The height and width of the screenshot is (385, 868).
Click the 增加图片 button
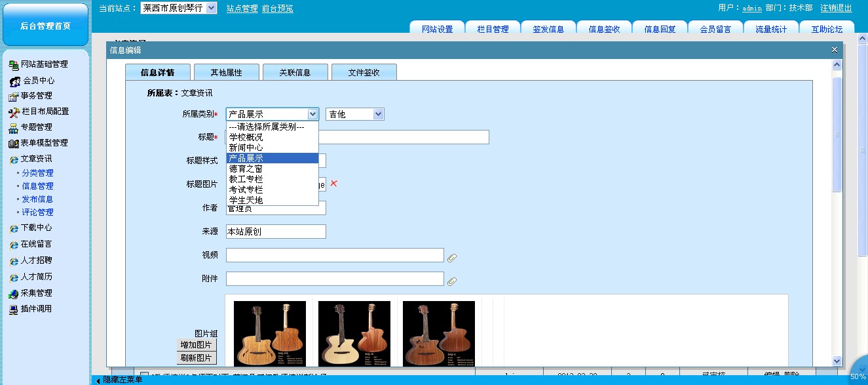[197, 345]
